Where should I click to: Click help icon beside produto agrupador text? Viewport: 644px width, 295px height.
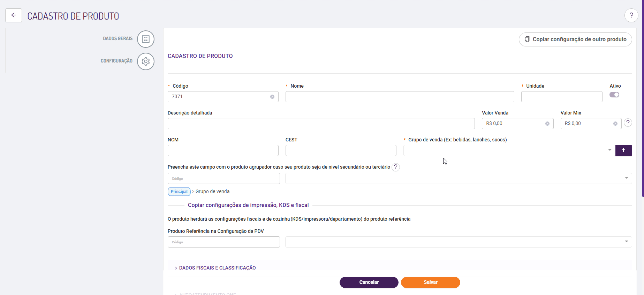pyautogui.click(x=396, y=167)
